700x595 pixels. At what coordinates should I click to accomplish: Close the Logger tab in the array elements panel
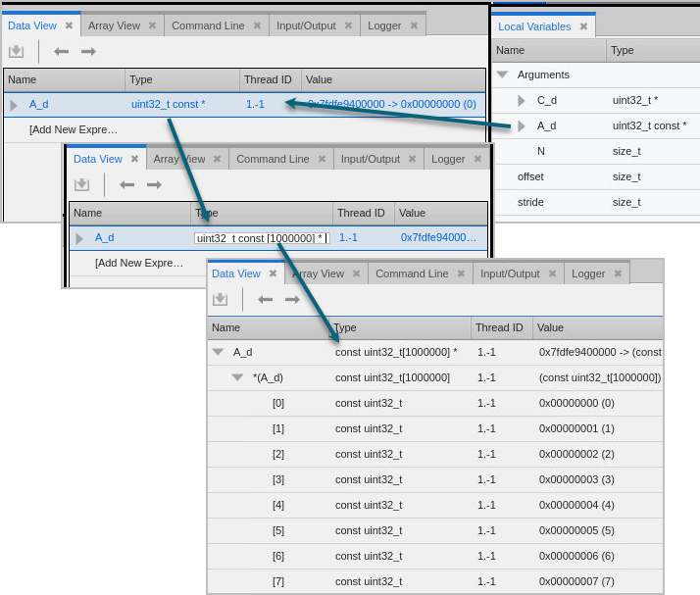click(618, 273)
